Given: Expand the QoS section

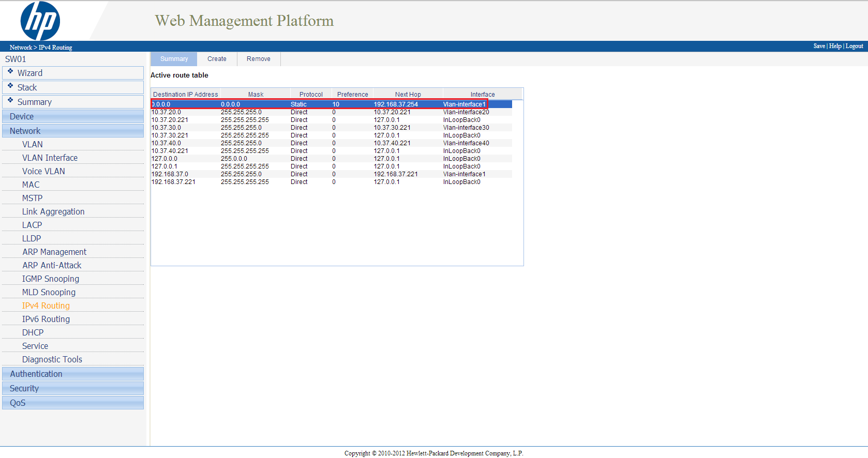Looking at the screenshot, I should click(x=18, y=403).
